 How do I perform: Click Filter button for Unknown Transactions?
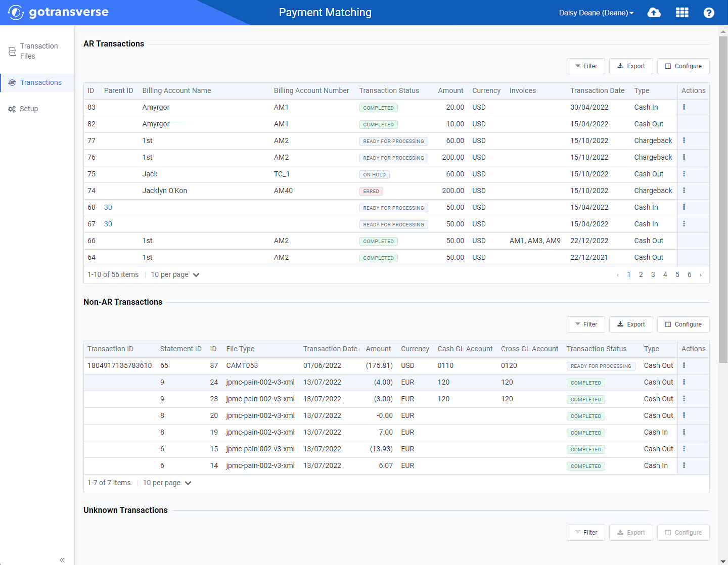(x=586, y=533)
